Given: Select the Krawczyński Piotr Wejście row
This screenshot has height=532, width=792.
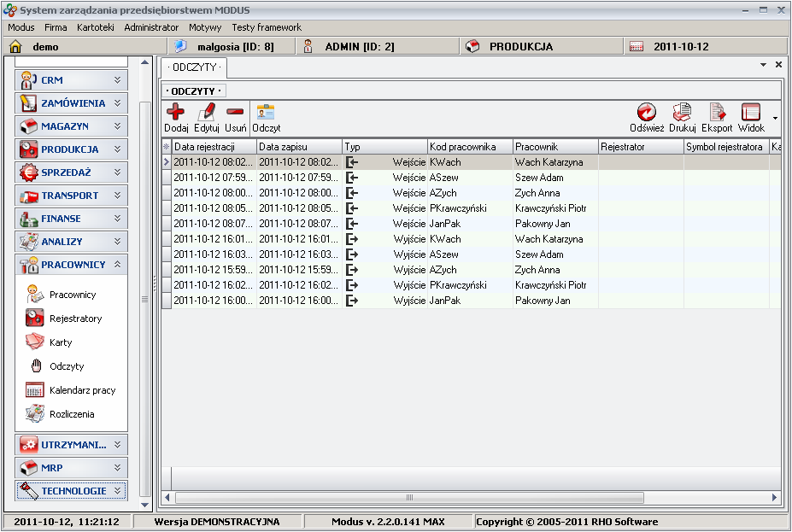Looking at the screenshot, I should [x=471, y=208].
